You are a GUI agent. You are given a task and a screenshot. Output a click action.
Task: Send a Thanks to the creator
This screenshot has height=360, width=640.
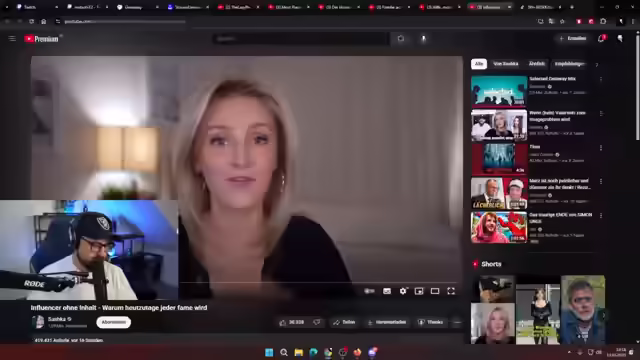431,322
